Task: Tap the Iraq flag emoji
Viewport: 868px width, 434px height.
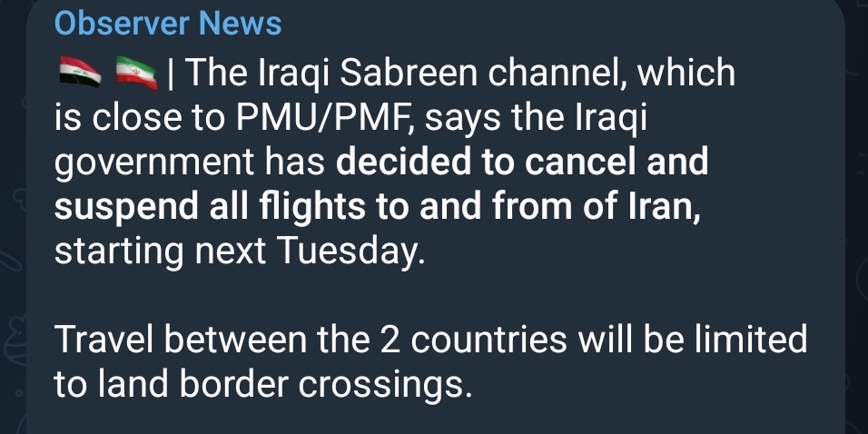Action: click(80, 73)
